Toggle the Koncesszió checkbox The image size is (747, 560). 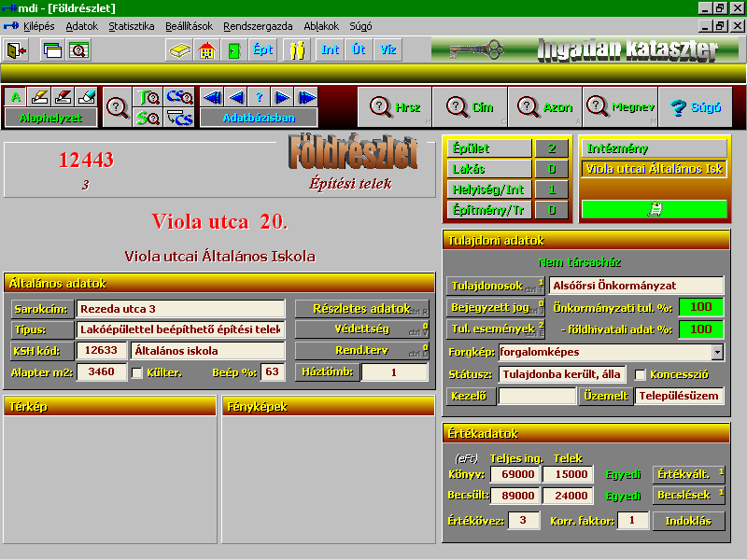(641, 375)
